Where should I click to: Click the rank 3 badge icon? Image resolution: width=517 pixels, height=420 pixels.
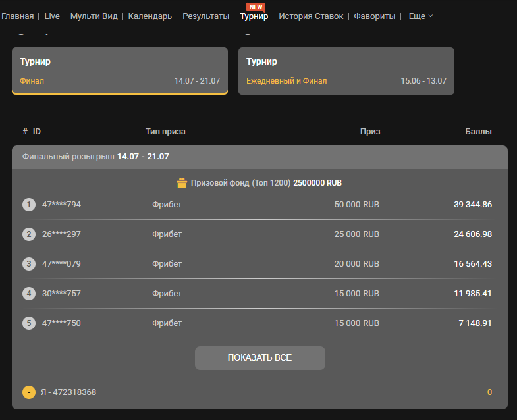pyautogui.click(x=29, y=264)
